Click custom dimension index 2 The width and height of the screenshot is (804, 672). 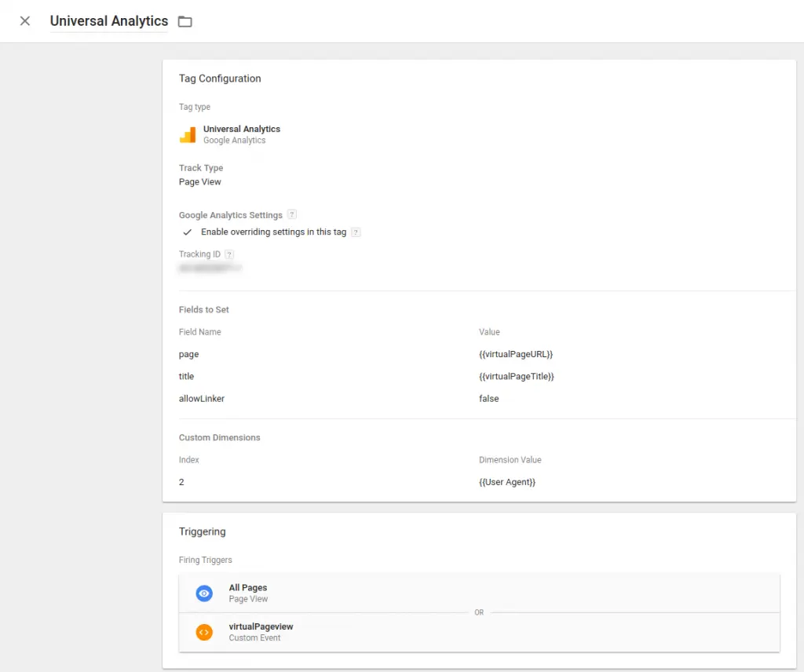click(181, 482)
